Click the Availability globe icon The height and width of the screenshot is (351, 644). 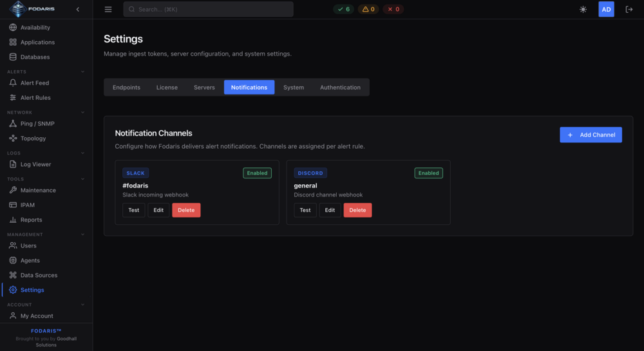coord(13,28)
